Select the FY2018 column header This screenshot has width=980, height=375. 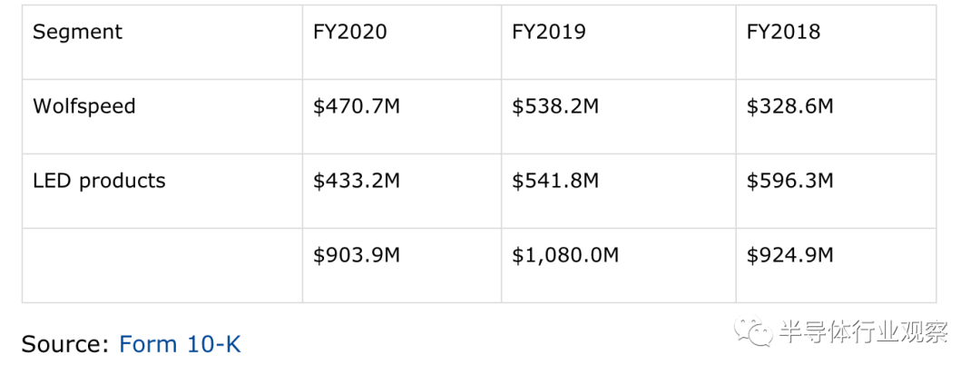(783, 31)
